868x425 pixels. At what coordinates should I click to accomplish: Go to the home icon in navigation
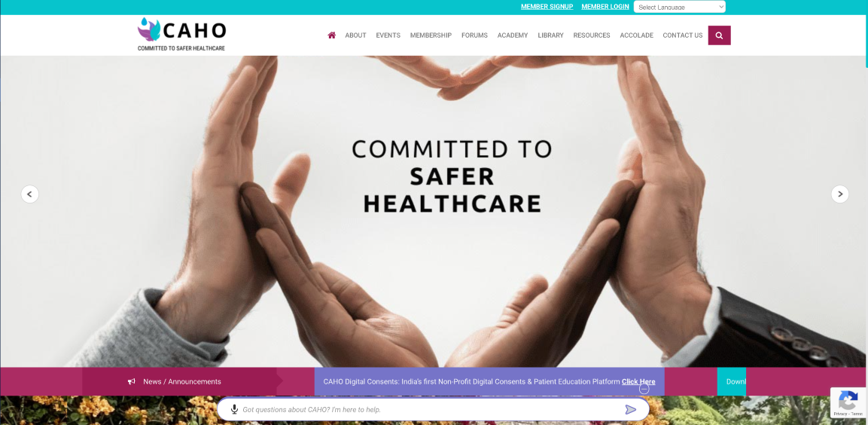click(x=331, y=35)
